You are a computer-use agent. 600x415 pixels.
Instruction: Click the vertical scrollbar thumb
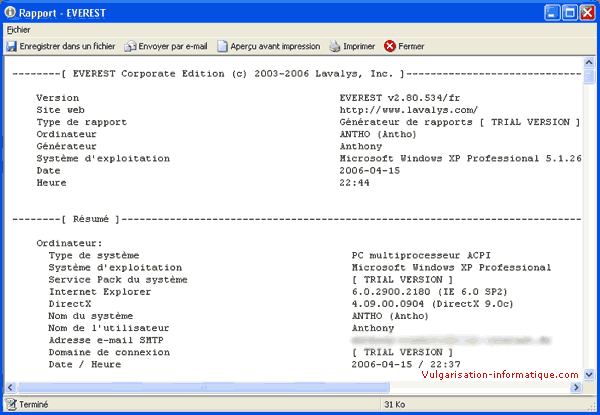[x=589, y=76]
